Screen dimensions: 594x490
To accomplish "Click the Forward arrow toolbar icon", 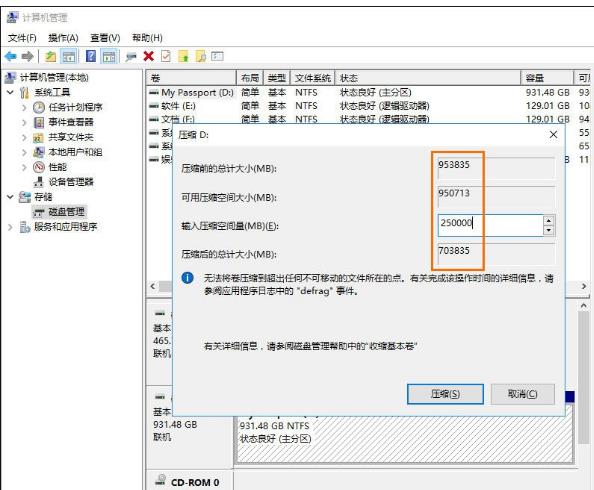I will click(x=27, y=56).
